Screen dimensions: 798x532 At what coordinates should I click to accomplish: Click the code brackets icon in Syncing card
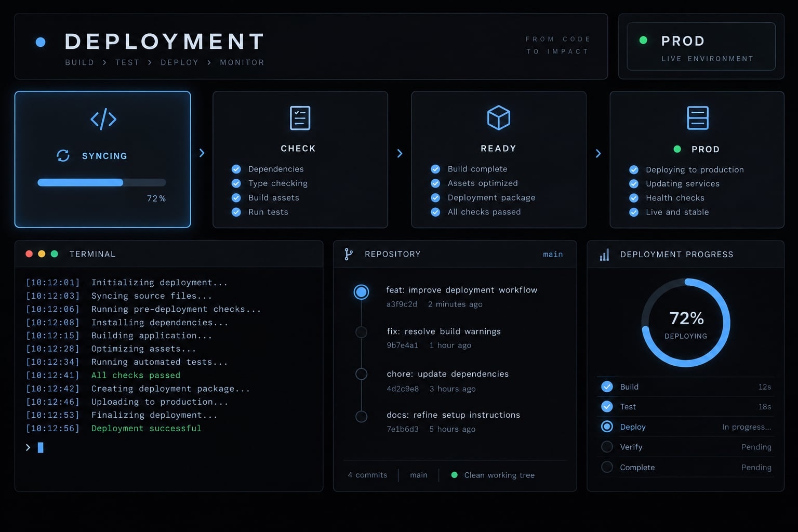coord(103,119)
